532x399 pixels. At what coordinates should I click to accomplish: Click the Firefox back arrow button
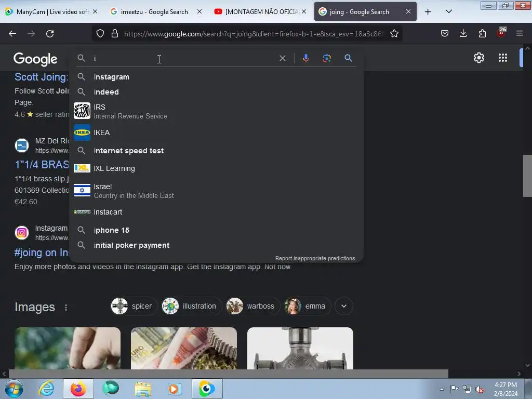(x=12, y=34)
